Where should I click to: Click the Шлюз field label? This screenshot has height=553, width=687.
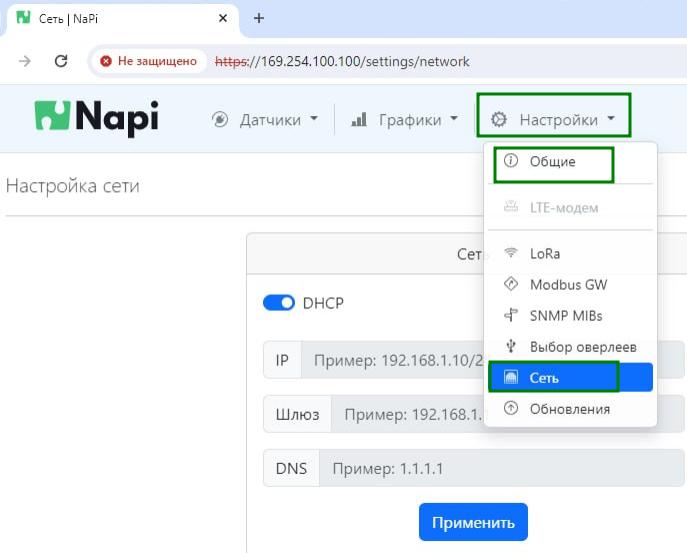click(297, 414)
